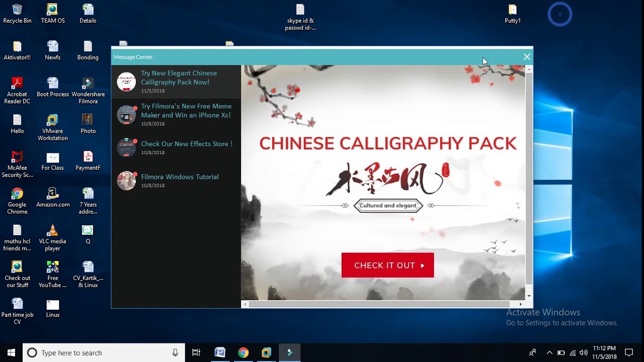This screenshot has height=362, width=644.
Task: Click scroll left arrow under banner
Action: point(245,304)
